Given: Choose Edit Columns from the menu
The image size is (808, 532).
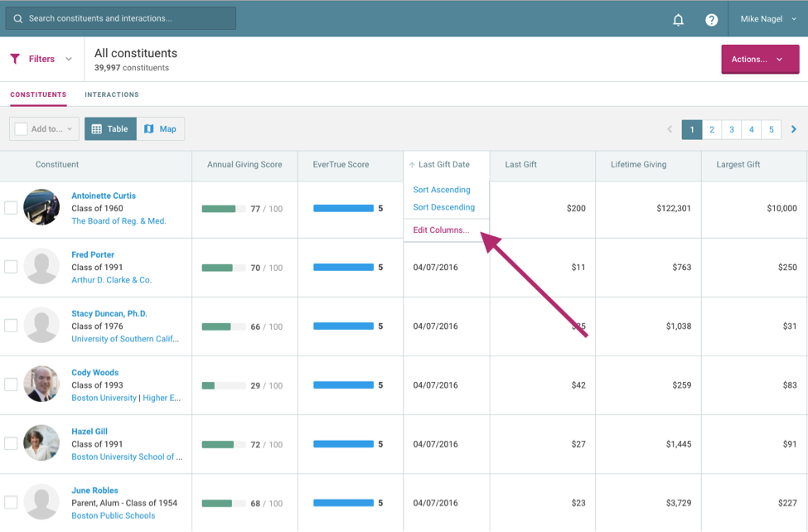Looking at the screenshot, I should [x=441, y=230].
